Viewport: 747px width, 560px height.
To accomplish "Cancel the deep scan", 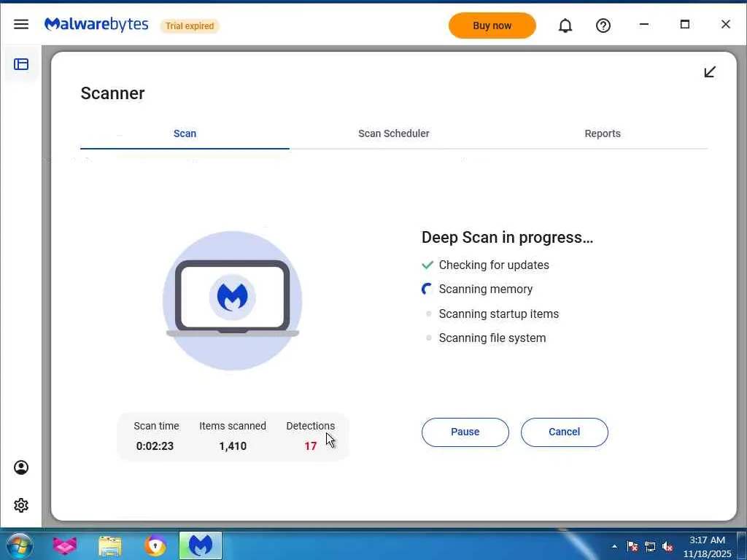I will (564, 432).
